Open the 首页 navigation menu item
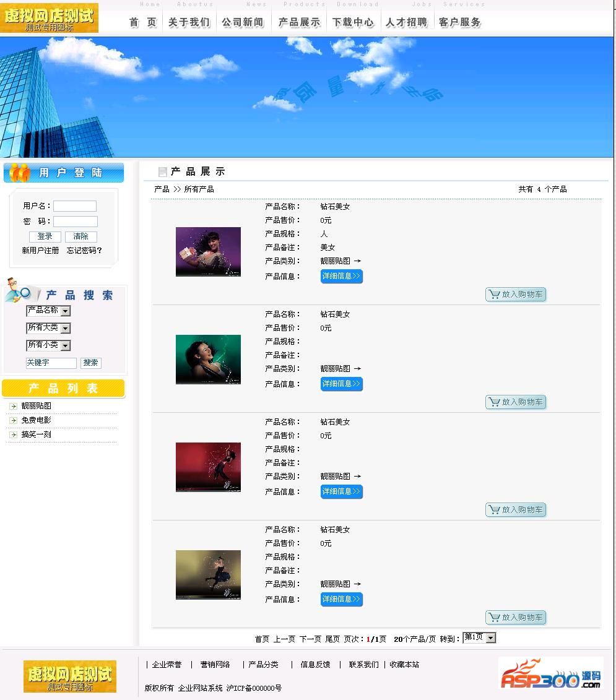Viewport: 616px width, 700px height. click(x=143, y=22)
